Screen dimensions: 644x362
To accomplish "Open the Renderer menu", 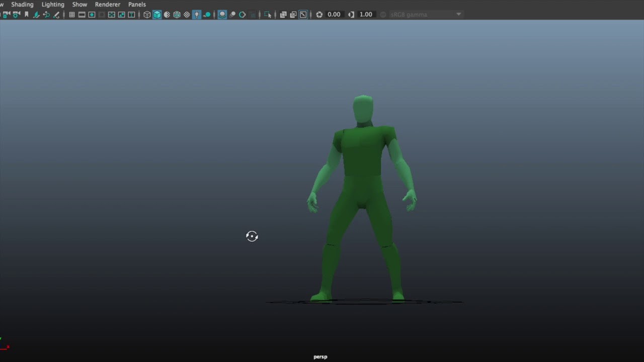I will 107,4.
